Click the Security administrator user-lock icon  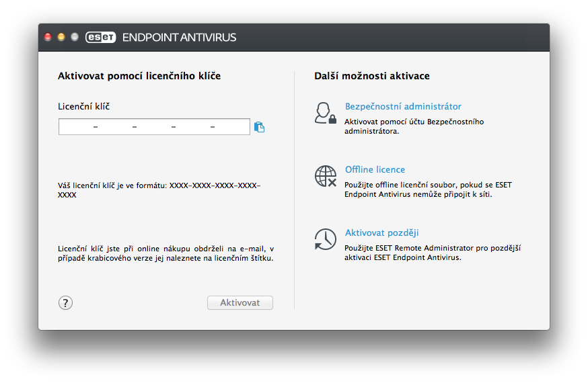[x=325, y=113]
